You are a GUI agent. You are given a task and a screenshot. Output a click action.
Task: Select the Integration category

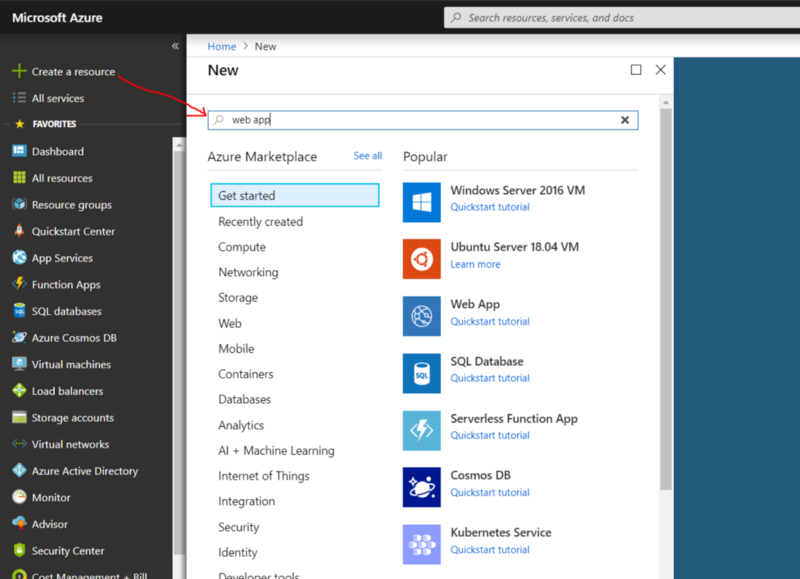tap(246, 501)
